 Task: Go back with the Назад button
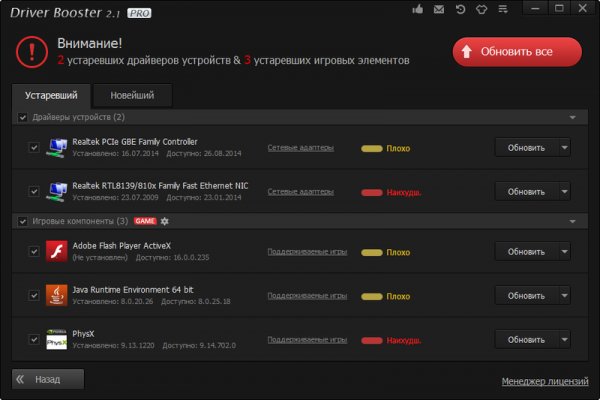[x=48, y=379]
